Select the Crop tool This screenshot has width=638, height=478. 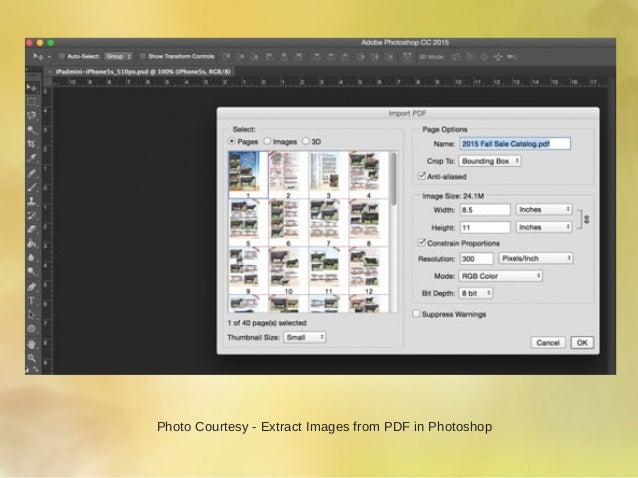(32, 144)
